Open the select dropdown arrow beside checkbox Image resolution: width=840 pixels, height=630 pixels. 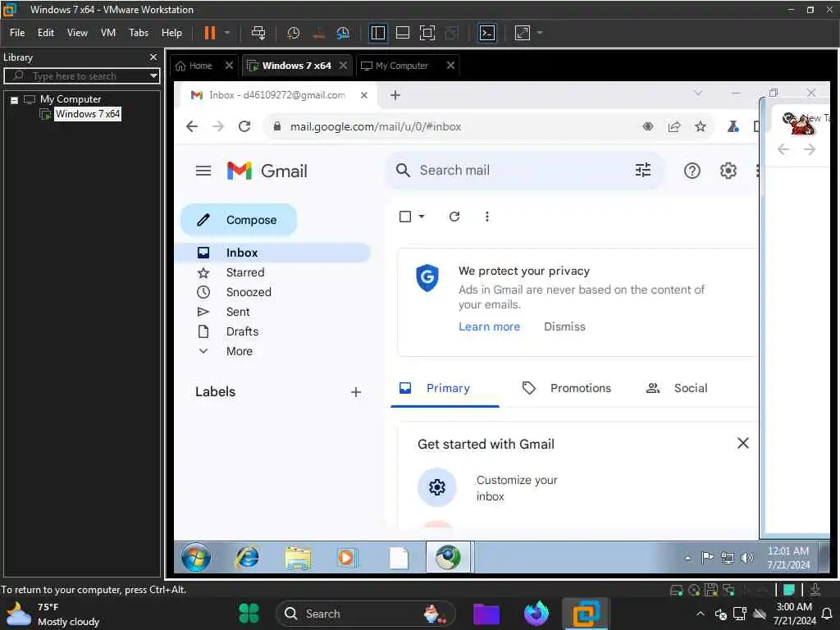(422, 217)
